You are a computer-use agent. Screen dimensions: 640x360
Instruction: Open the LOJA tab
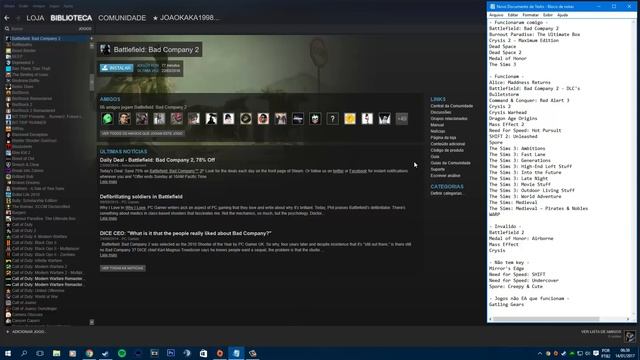click(x=35, y=18)
